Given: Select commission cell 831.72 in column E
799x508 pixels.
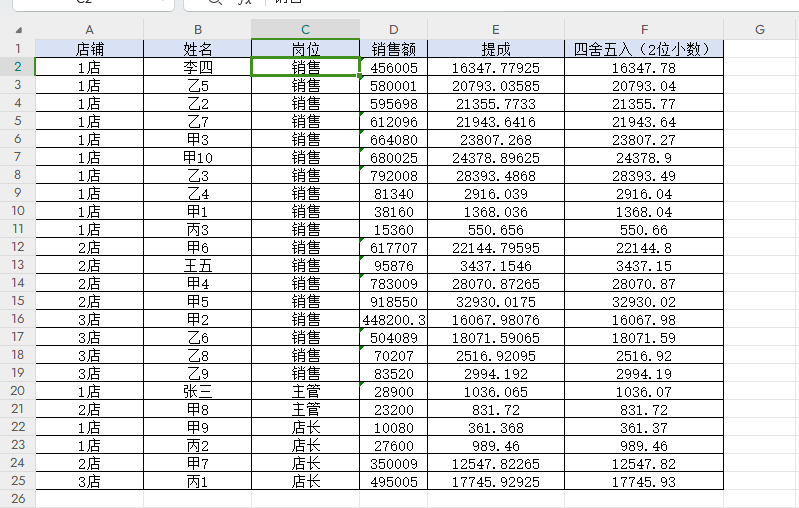Looking at the screenshot, I should click(x=496, y=409).
